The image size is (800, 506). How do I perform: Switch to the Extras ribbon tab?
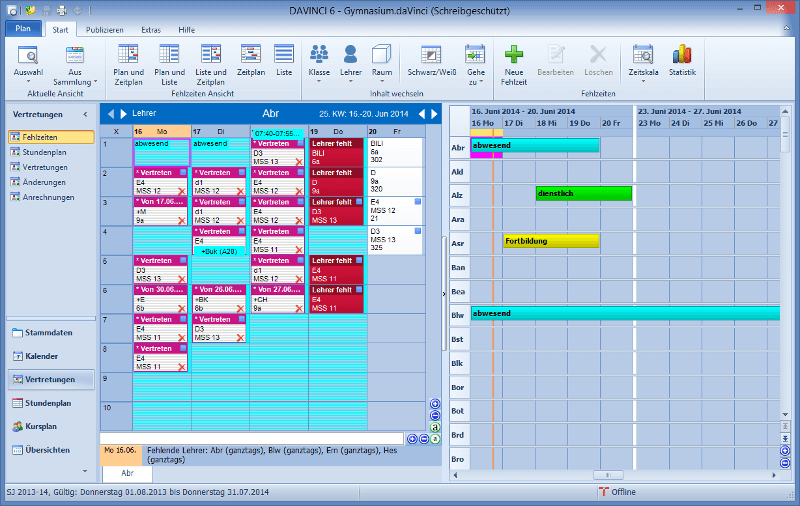151,30
